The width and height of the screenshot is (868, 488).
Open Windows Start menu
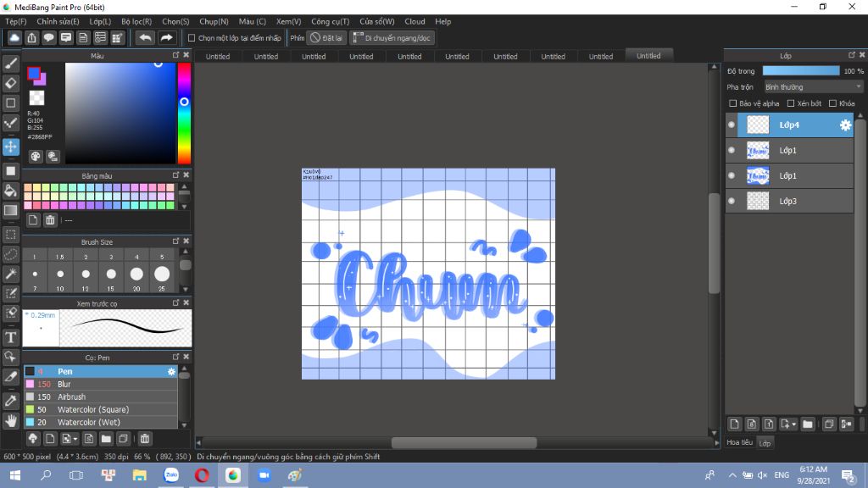15,475
